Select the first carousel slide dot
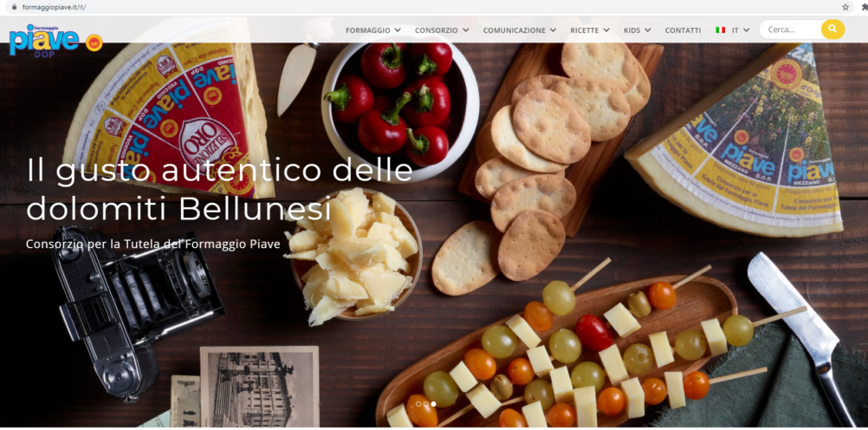 tap(418, 404)
